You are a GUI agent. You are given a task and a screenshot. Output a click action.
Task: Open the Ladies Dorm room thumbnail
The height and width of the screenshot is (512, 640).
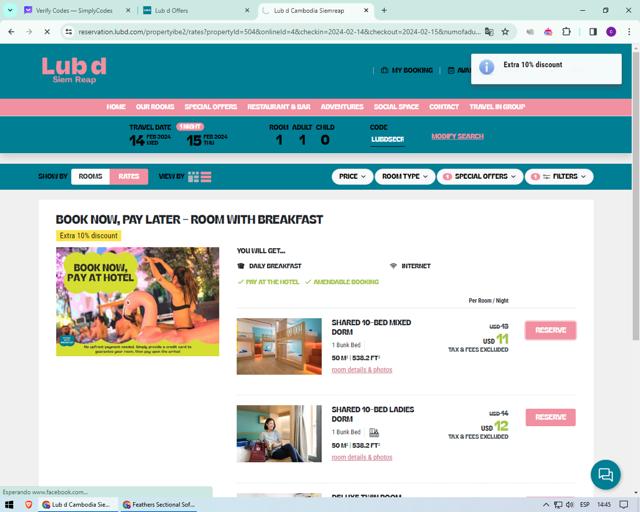(279, 434)
